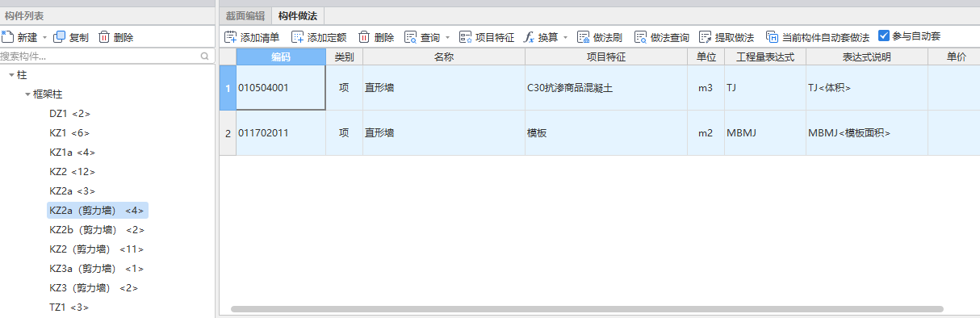Select KZ1 <6> in the tree
This screenshot has height=318, width=980.
(x=69, y=133)
